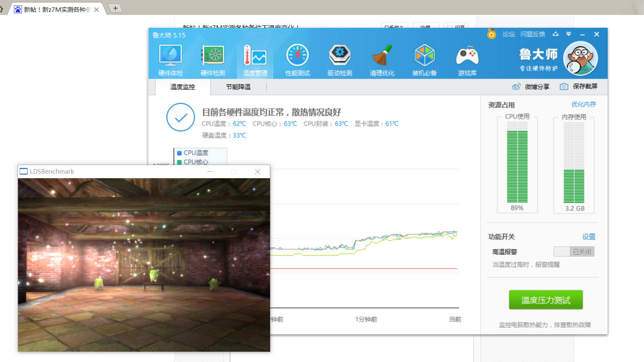Click the 保存截屏 camera icon
The image size is (644, 362).
[564, 87]
